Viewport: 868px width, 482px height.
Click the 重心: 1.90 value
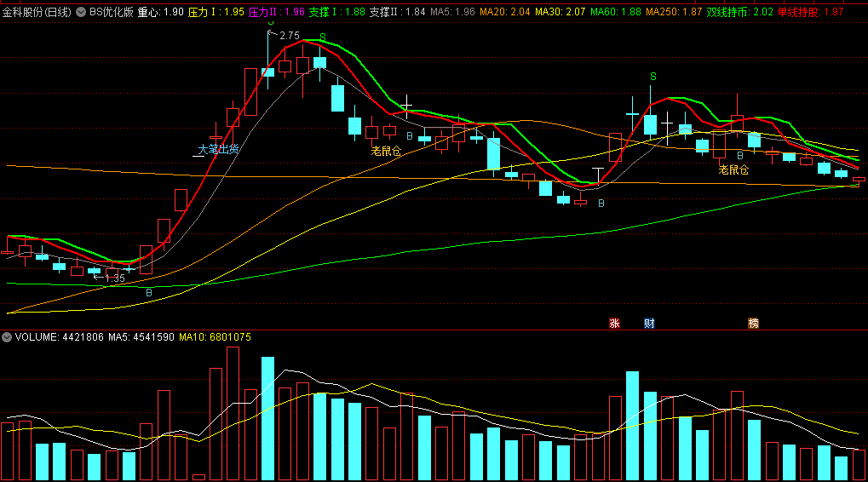[x=160, y=12]
